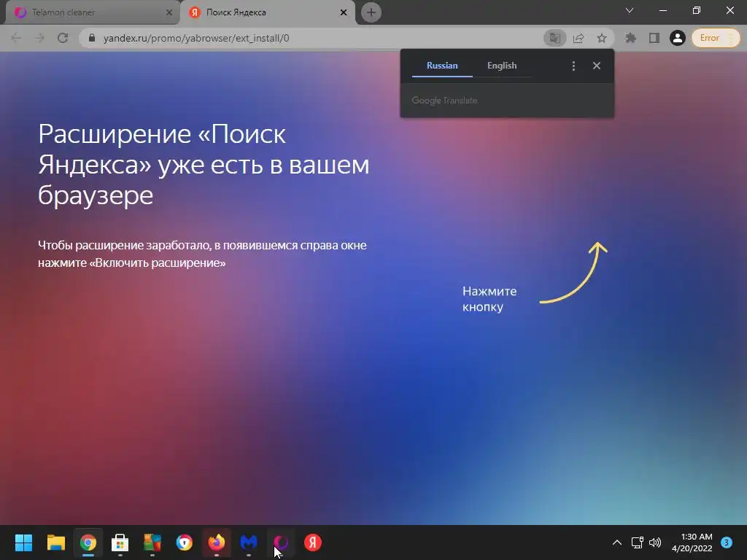Close the Telamon cleaner tab
The height and width of the screenshot is (560, 747).
pyautogui.click(x=169, y=13)
